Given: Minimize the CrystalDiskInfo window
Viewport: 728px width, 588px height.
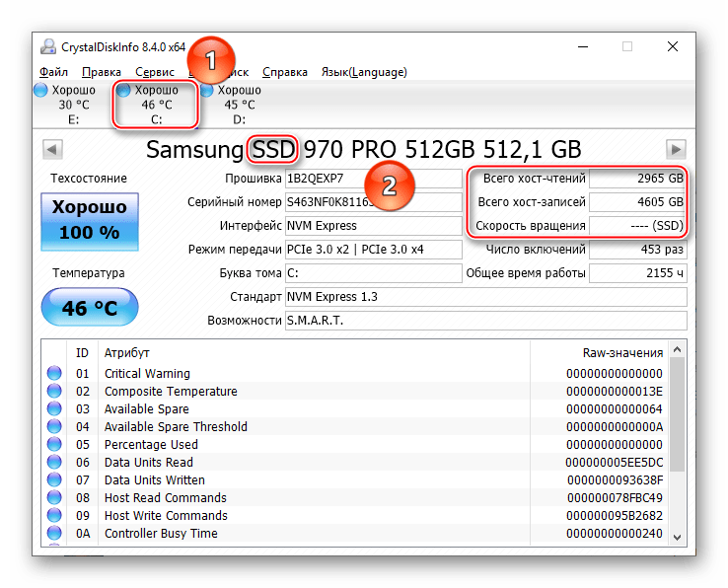Looking at the screenshot, I should click(x=583, y=46).
